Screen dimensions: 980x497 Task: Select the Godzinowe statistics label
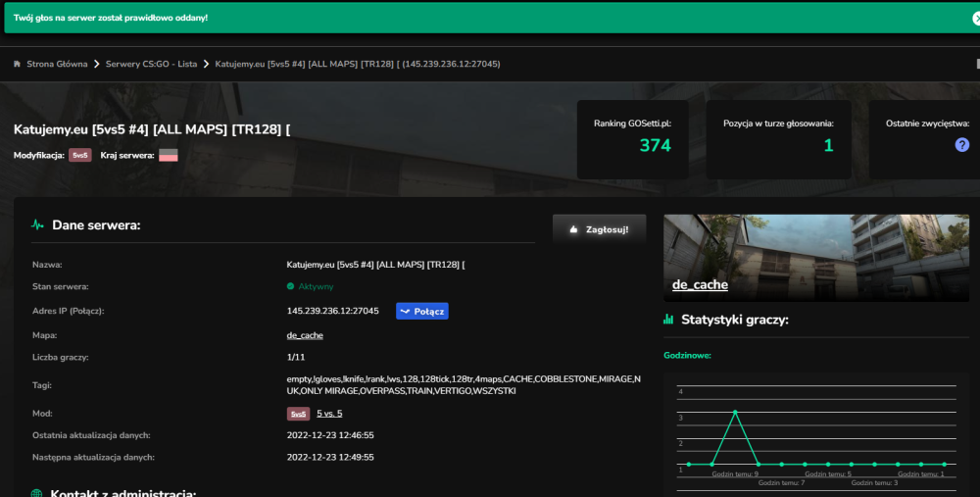(x=688, y=355)
